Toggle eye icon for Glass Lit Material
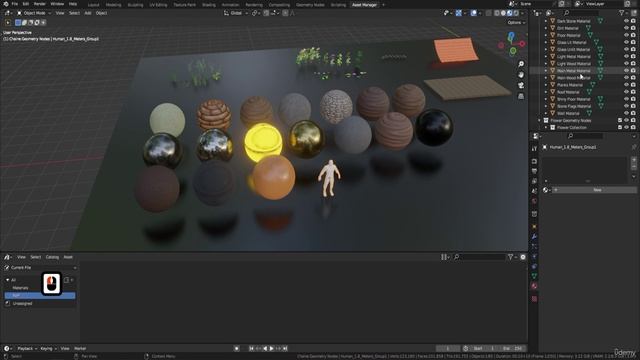 626,42
